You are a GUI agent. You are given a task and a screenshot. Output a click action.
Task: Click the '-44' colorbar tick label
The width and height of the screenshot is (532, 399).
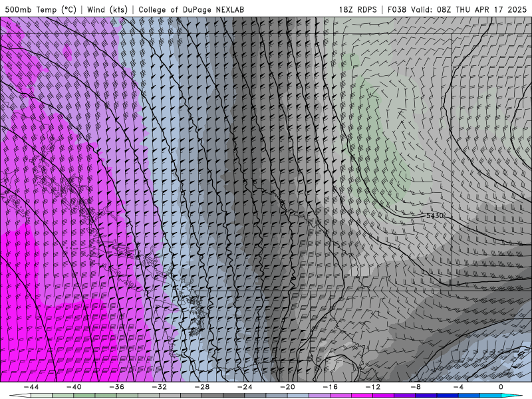pyautogui.click(x=31, y=387)
